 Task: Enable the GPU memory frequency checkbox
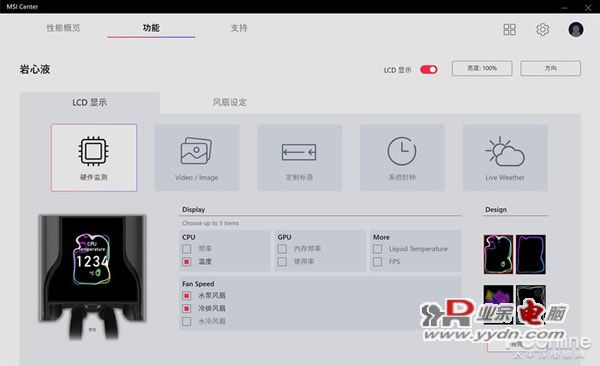click(282, 249)
